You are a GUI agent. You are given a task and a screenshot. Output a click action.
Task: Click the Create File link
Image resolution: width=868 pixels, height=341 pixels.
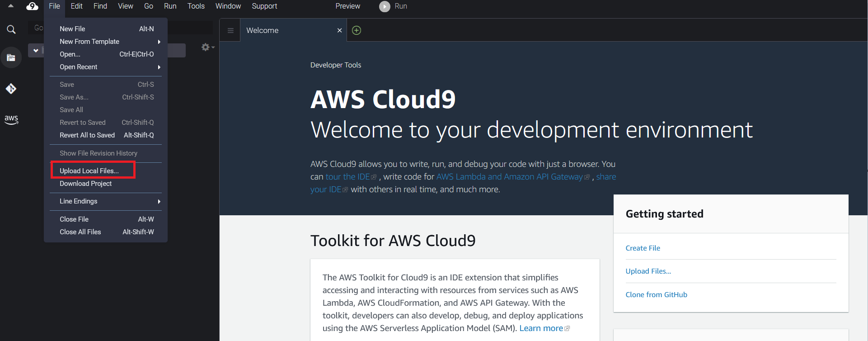pos(643,248)
